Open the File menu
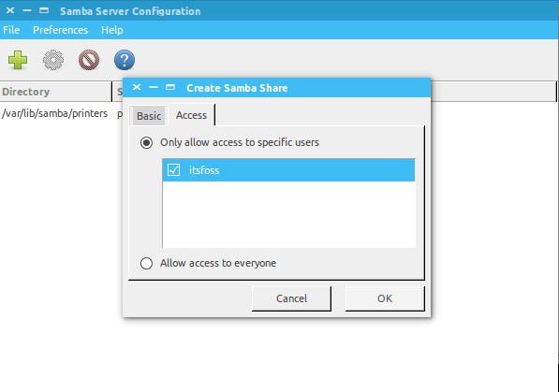559x392 pixels. click(x=11, y=30)
